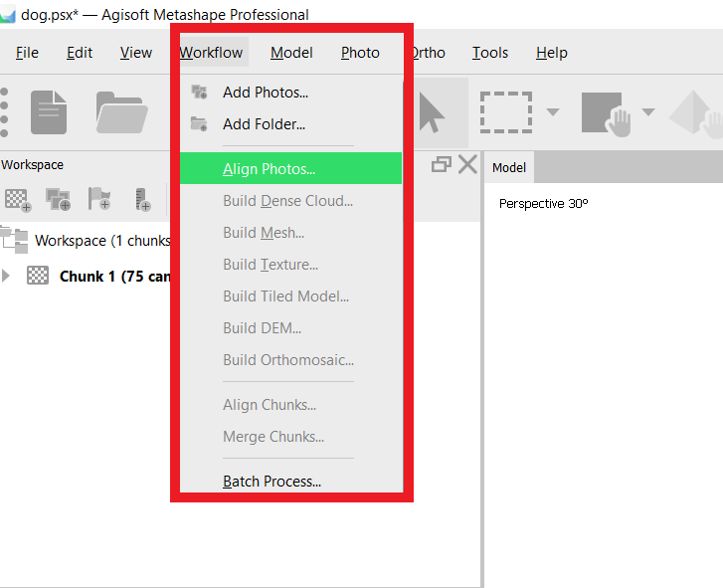Open the Tools menu
Image resolution: width=723 pixels, height=588 pixels.
click(x=489, y=53)
